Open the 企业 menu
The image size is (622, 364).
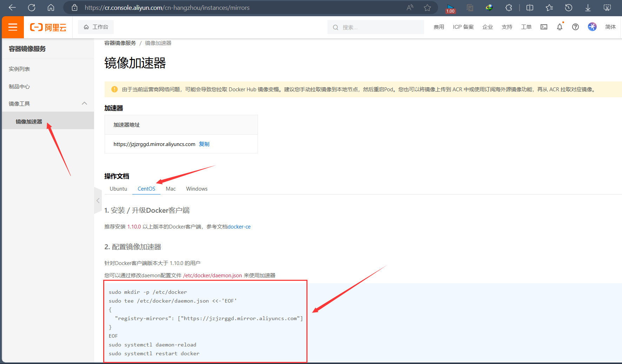pyautogui.click(x=488, y=27)
